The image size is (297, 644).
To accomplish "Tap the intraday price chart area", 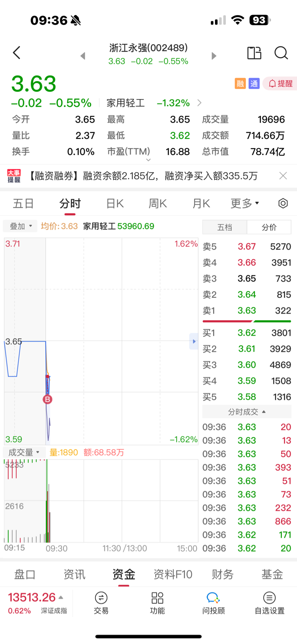I will click(x=101, y=341).
